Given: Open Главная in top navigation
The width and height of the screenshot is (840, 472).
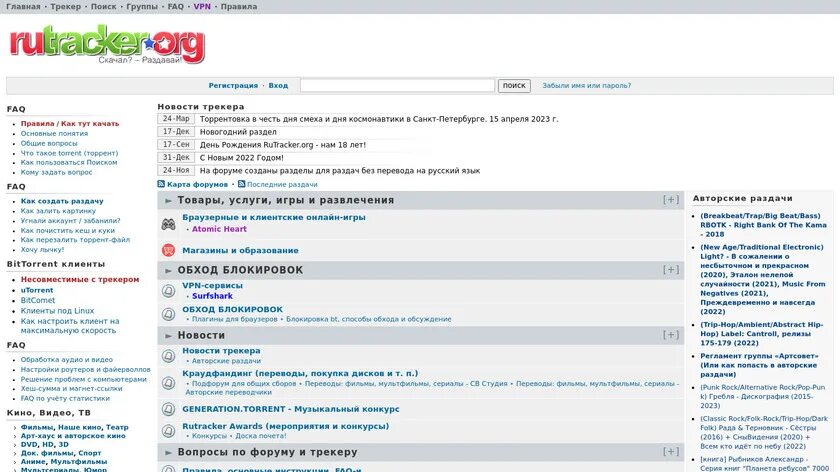Looking at the screenshot, I should 23,6.
